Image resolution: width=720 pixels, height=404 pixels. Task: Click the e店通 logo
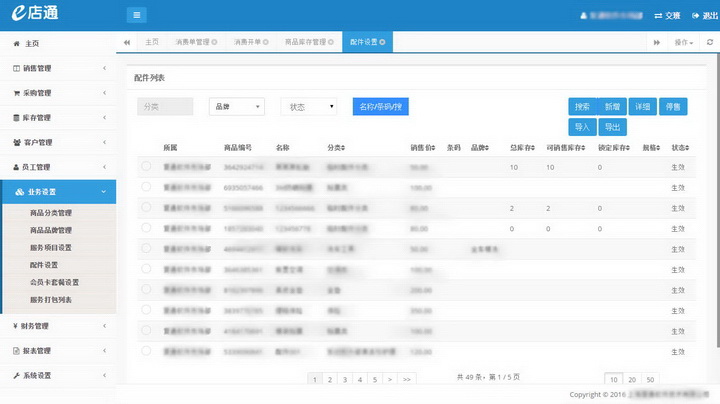35,13
